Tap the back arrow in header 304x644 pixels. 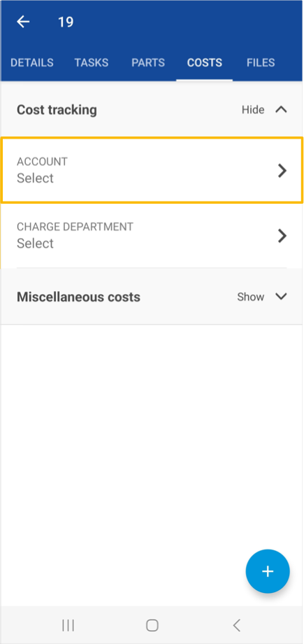point(23,22)
